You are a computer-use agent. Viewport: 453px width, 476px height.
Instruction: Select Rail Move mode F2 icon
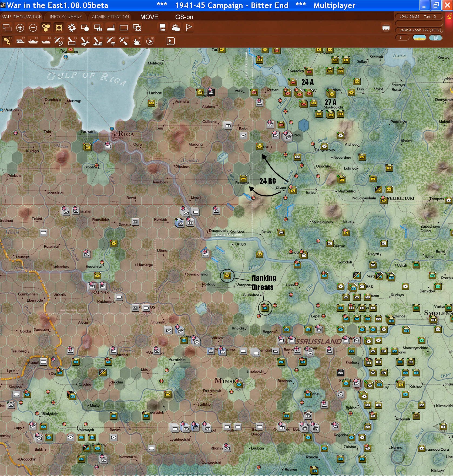point(20,41)
